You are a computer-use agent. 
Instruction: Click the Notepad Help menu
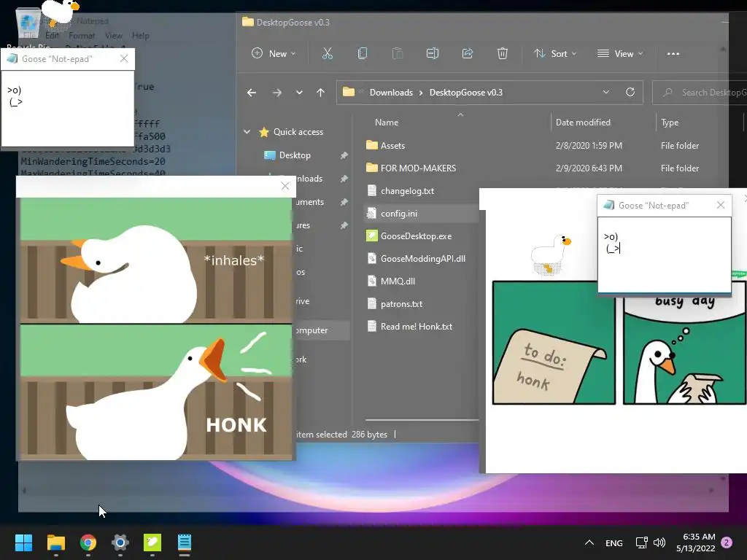coord(141,36)
